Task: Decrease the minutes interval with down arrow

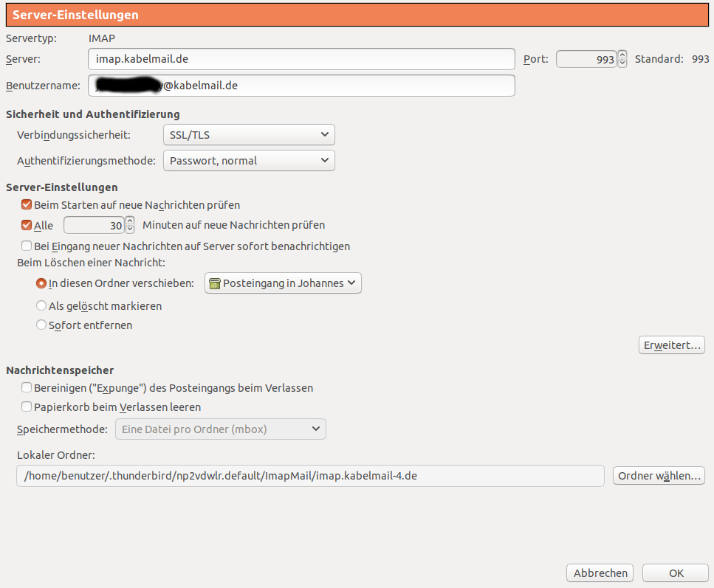Action: pyautogui.click(x=130, y=229)
